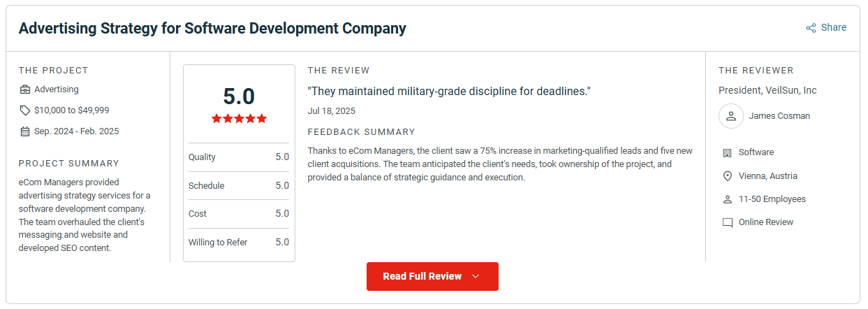Select the Schedule rating row

coord(239,185)
